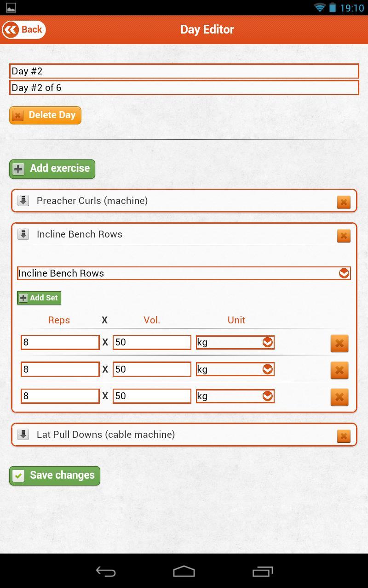Open the Incline Bench Rows exercise name dropdown

[x=344, y=273]
